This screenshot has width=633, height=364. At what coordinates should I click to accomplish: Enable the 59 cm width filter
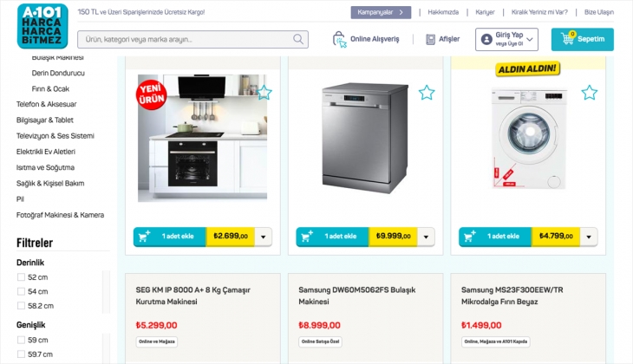click(x=22, y=340)
